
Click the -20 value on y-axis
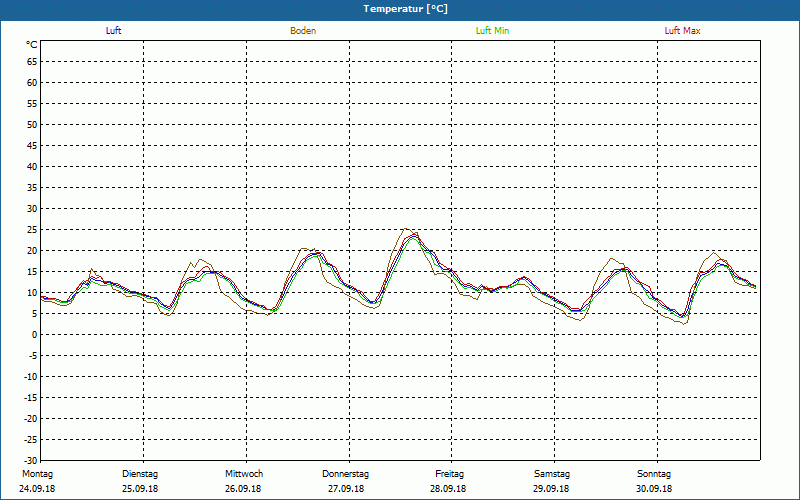tap(31, 418)
